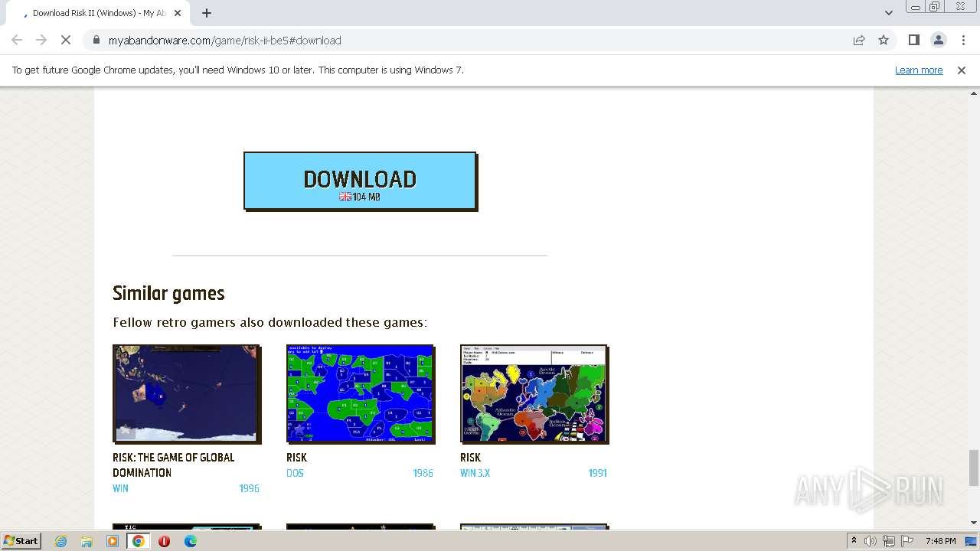
Task: Open the Risk Win 3.x 1991 thumbnail
Action: pos(534,393)
